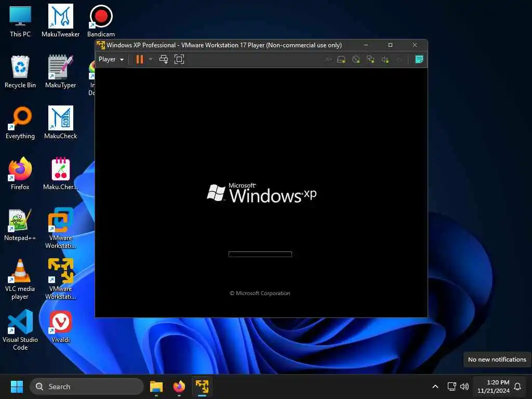
Task: Select the VLC media player shortcut
Action: click(x=20, y=279)
